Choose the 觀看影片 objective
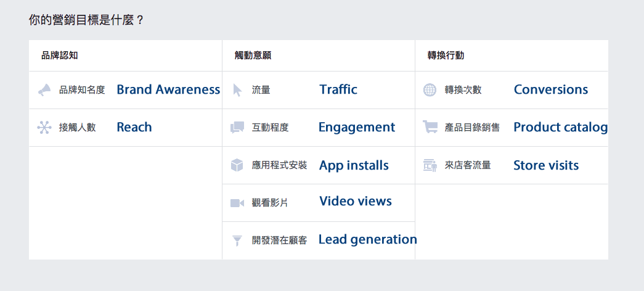 (271, 203)
